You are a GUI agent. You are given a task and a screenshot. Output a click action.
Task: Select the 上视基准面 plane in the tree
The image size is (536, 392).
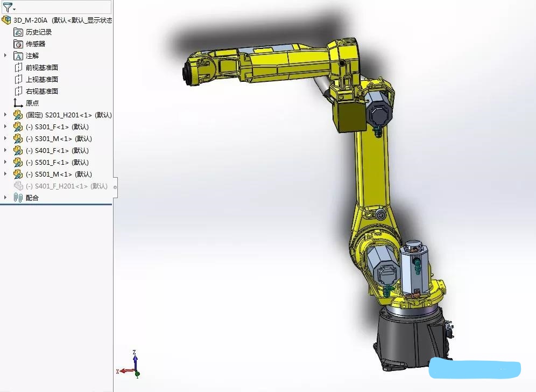42,80
